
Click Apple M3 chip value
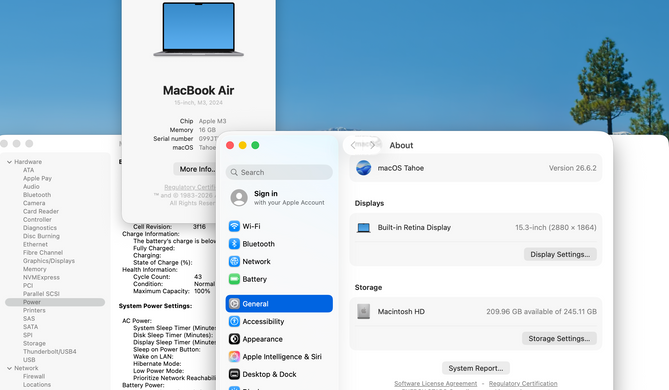pyautogui.click(x=212, y=121)
